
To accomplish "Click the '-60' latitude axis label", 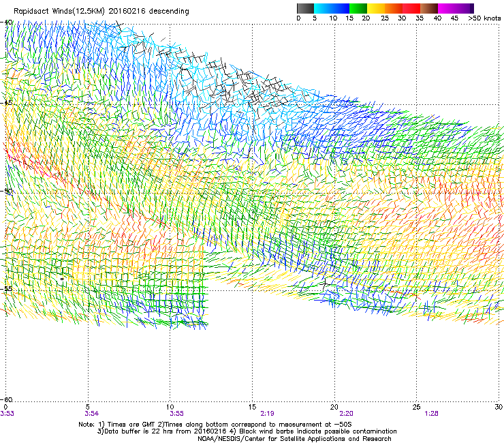I will point(7,399).
